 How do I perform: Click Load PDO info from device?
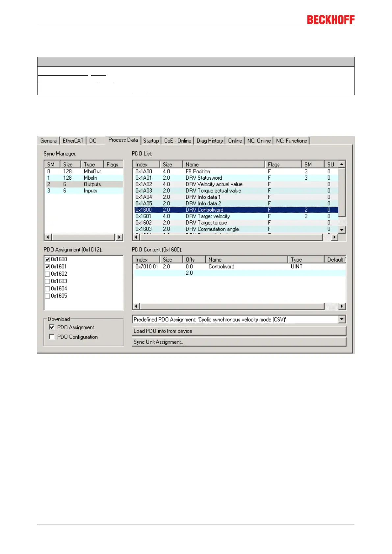click(239, 331)
